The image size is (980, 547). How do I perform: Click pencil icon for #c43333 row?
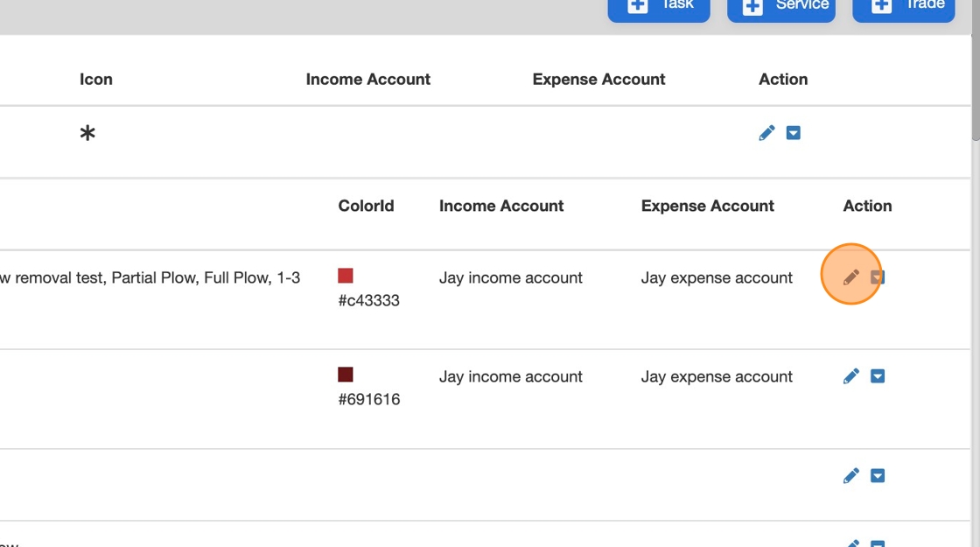(x=850, y=277)
